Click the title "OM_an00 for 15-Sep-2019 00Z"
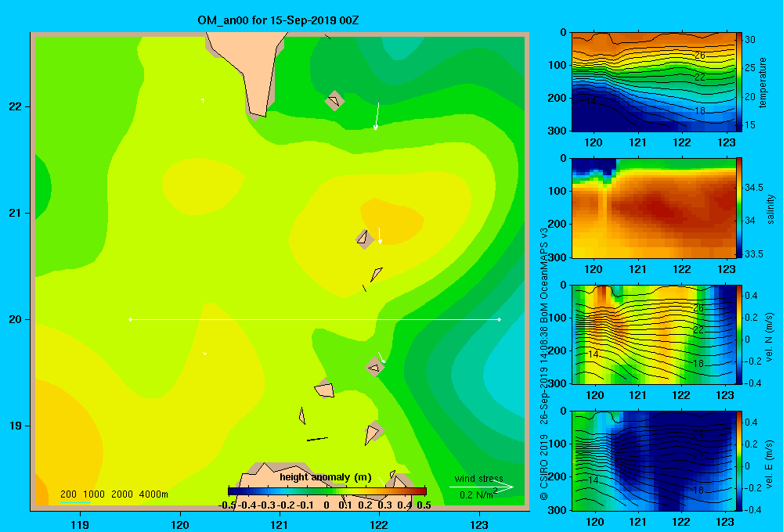Screen dimensions: 783x532 [x=278, y=20]
